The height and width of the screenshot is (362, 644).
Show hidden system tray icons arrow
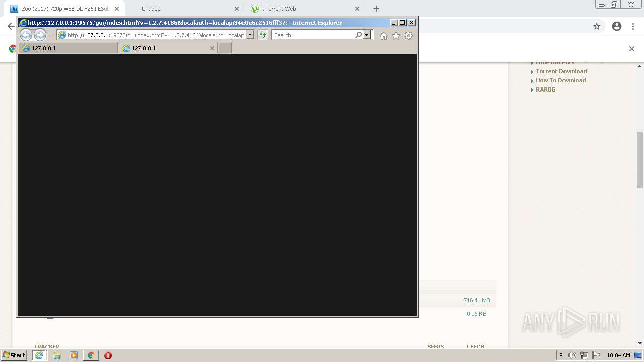(561, 355)
